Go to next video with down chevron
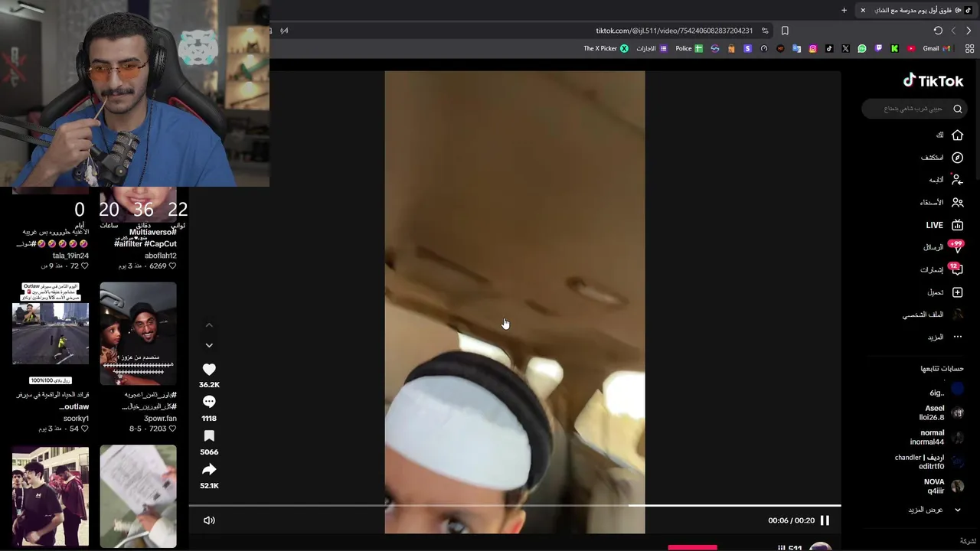 point(209,345)
